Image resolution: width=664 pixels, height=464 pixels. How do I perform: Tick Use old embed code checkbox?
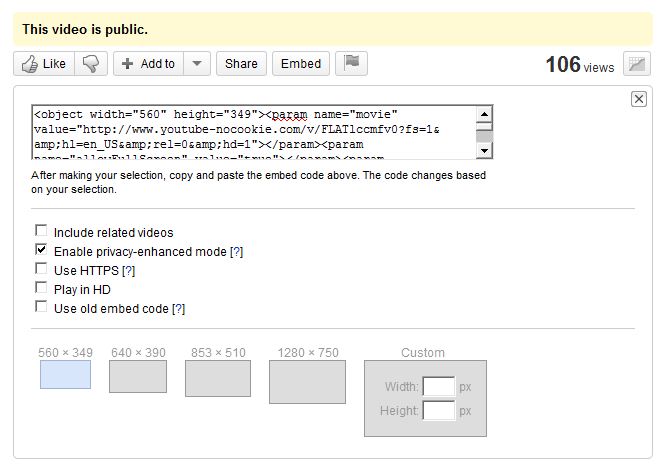click(41, 308)
